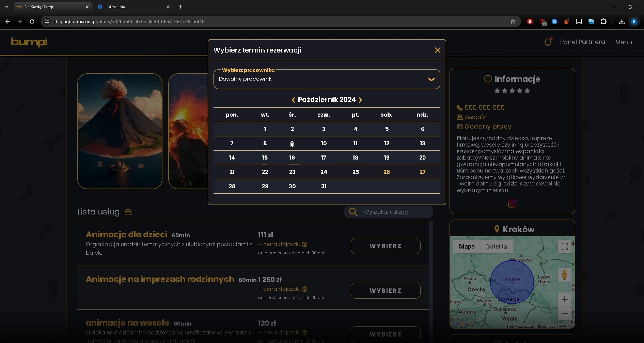
Task: Pick date 31 in the calendar
Action: [x=324, y=186]
